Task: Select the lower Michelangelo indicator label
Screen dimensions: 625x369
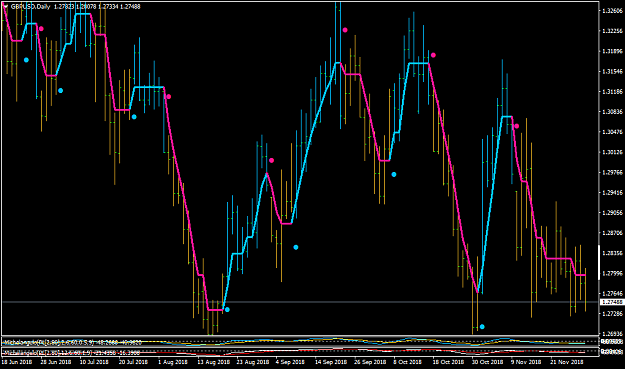Action: coord(72,353)
